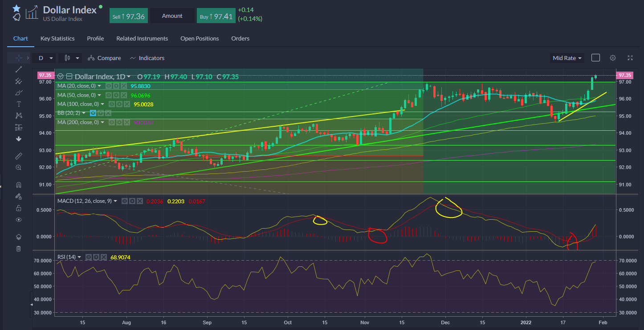644x330 pixels.
Task: Click the trash icon to remove drawings
Action: pyautogui.click(x=18, y=249)
